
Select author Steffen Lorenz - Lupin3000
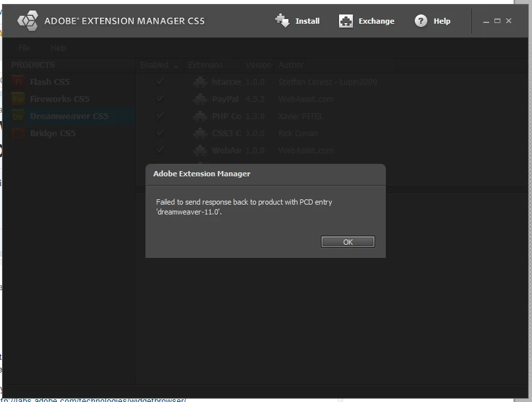pyautogui.click(x=327, y=82)
